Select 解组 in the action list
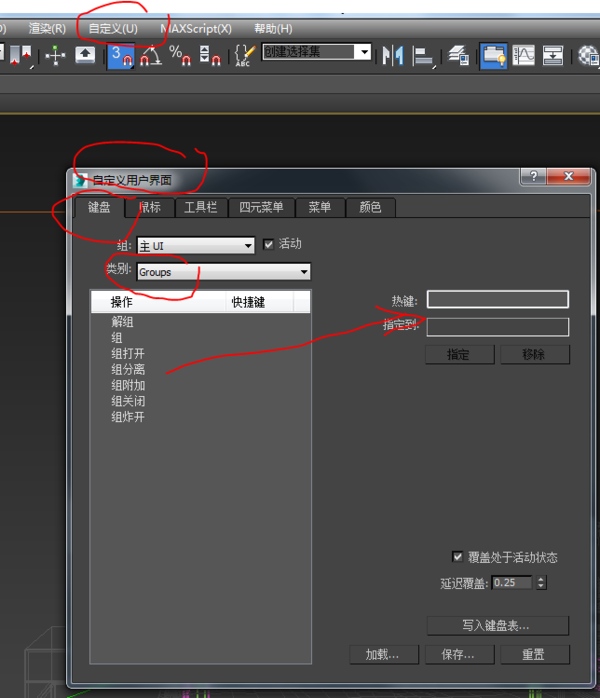Screen dimensions: 600x698 point(122,322)
